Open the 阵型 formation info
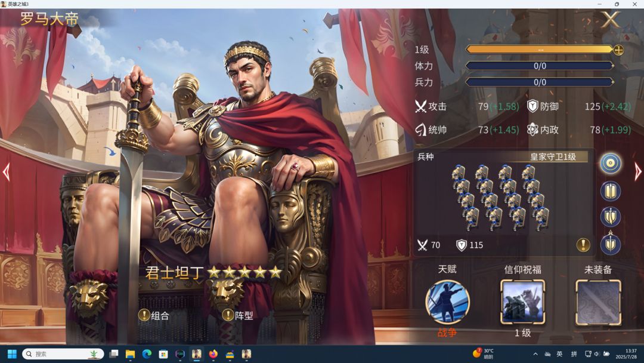Screen dimensions: 644x363 [238, 315]
